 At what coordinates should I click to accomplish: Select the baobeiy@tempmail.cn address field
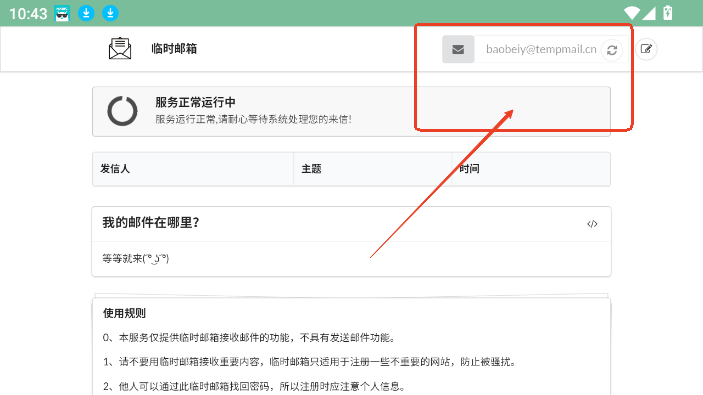click(541, 49)
